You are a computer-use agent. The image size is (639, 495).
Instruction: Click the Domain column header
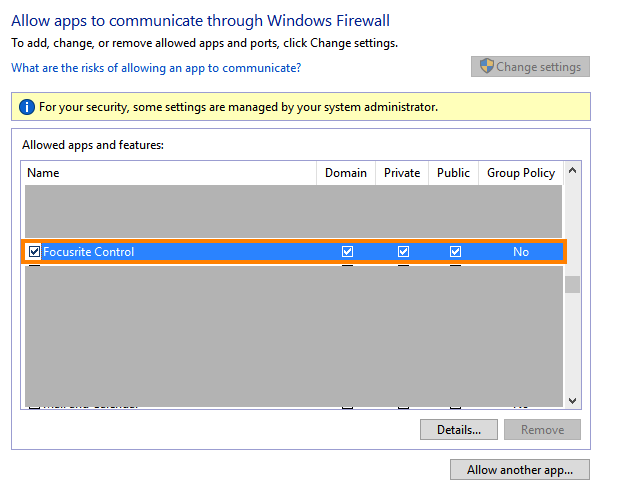(346, 173)
